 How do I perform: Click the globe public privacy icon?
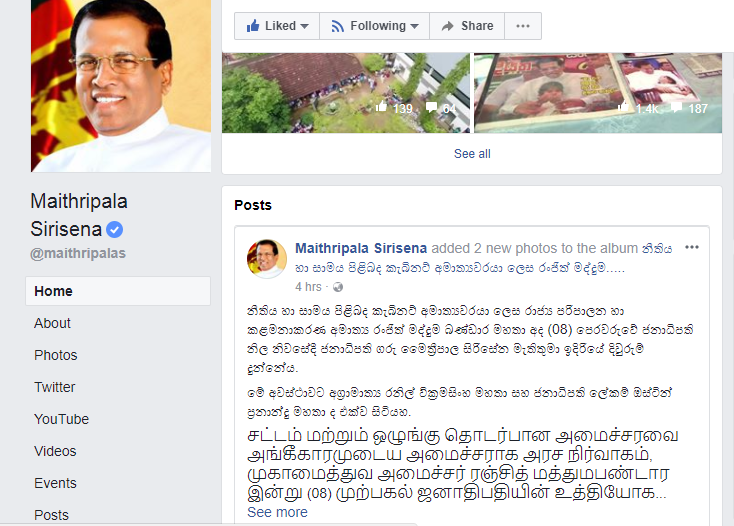(x=338, y=287)
